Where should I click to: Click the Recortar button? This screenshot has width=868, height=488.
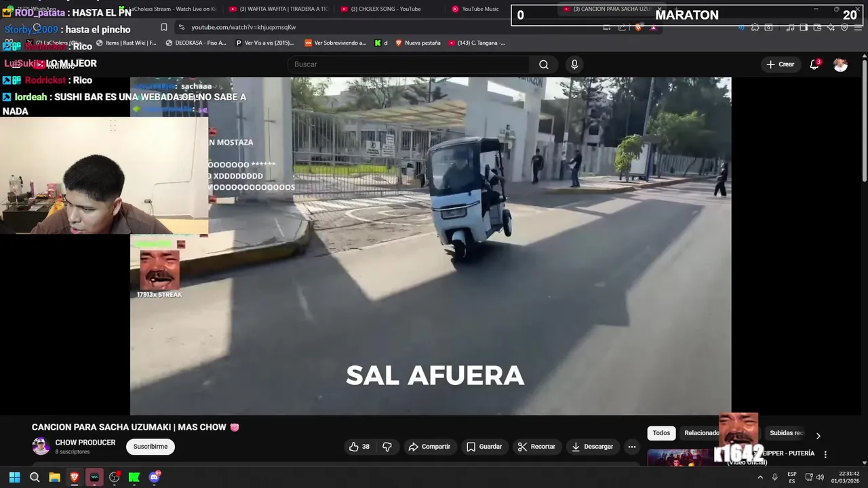(536, 447)
